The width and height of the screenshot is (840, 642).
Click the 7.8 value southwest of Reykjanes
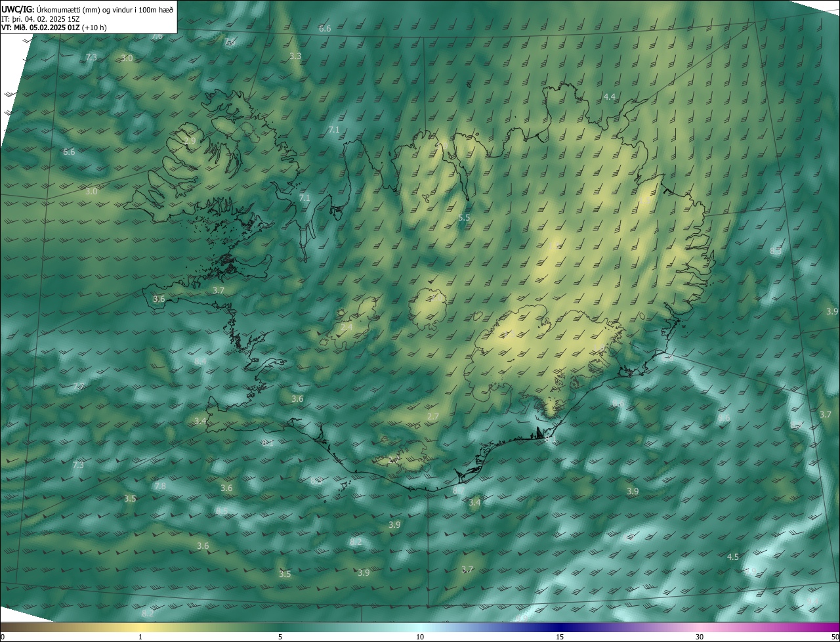tap(160, 486)
